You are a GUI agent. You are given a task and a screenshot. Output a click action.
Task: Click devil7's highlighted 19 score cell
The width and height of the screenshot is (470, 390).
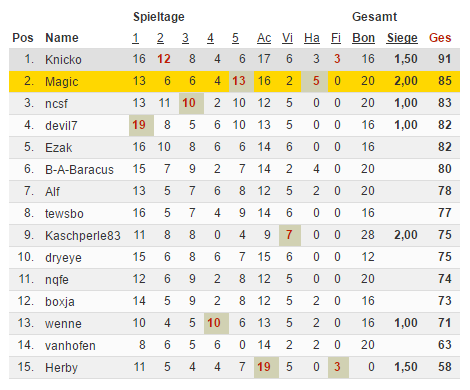coord(141,125)
